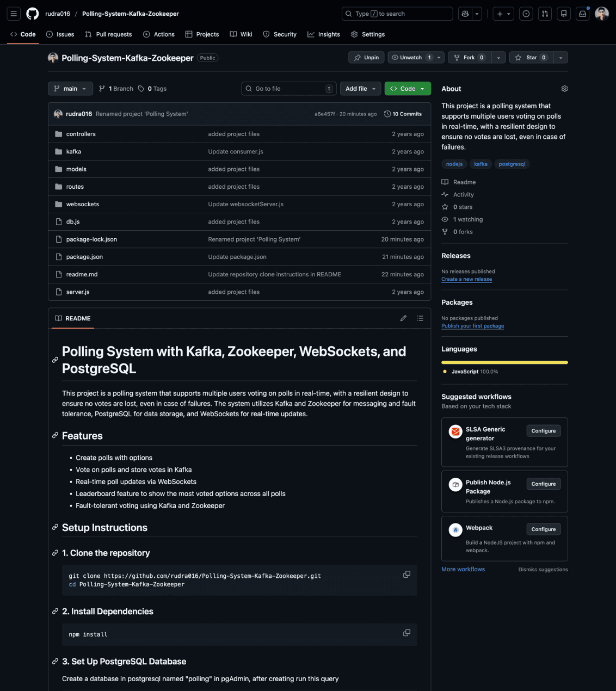Star the repository
616x691 pixels.
click(x=531, y=58)
